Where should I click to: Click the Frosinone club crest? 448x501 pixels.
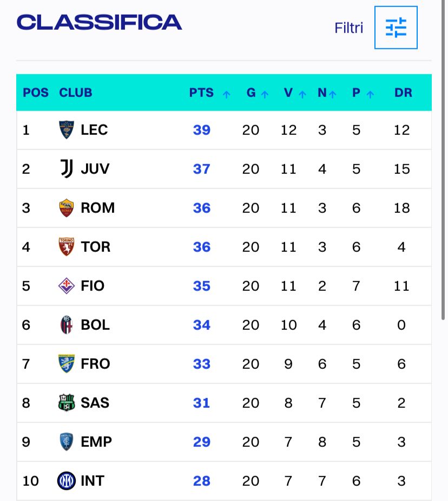(x=66, y=364)
